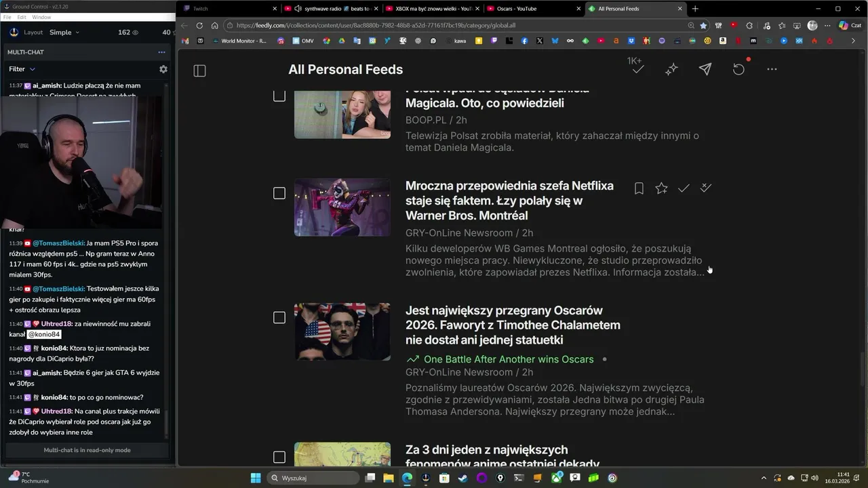Close the All Personal Feeds tab

(x=680, y=9)
